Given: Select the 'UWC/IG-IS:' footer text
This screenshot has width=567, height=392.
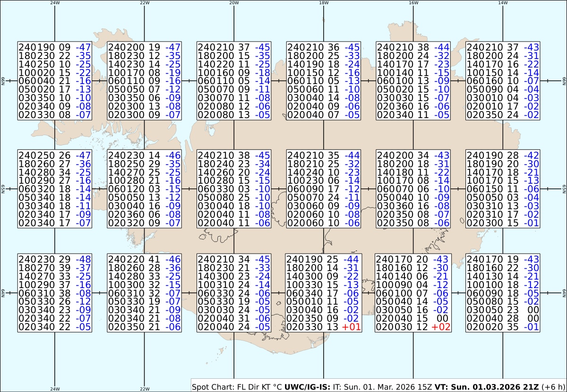Looking at the screenshot, I should point(308,386).
